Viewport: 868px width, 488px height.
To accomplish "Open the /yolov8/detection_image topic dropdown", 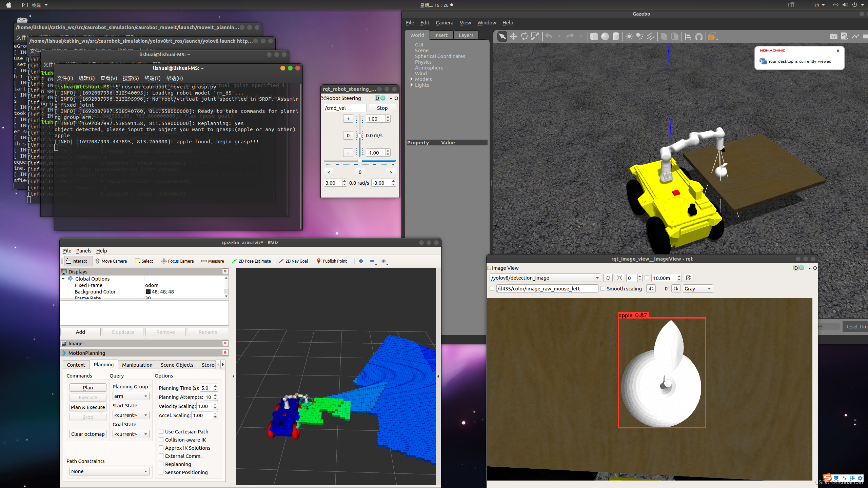I will (545, 278).
